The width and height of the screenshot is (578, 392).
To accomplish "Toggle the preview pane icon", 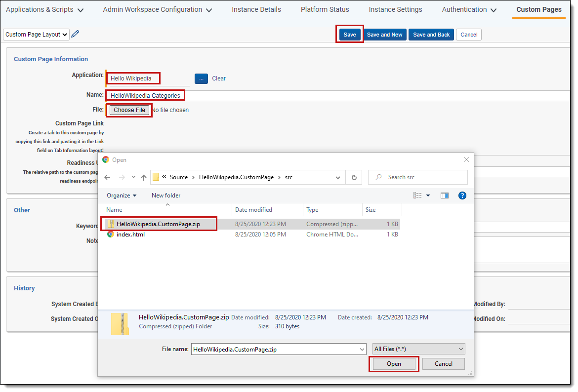I will [x=445, y=196].
